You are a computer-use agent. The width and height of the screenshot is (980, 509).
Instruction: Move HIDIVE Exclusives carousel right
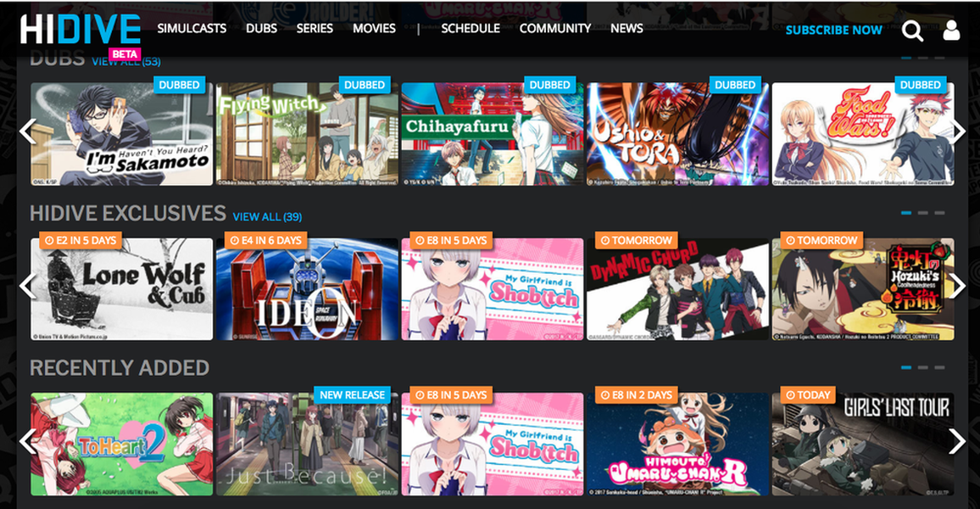[x=959, y=286]
